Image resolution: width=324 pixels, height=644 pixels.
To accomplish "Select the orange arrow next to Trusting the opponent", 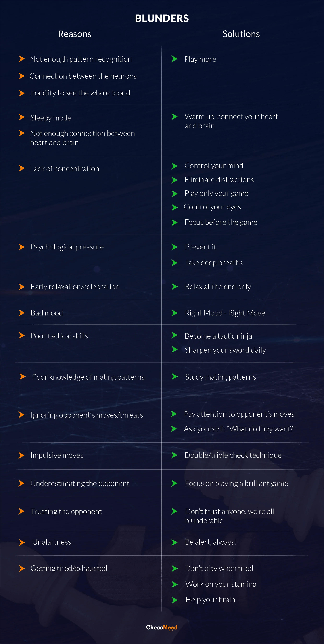I will click(x=22, y=511).
